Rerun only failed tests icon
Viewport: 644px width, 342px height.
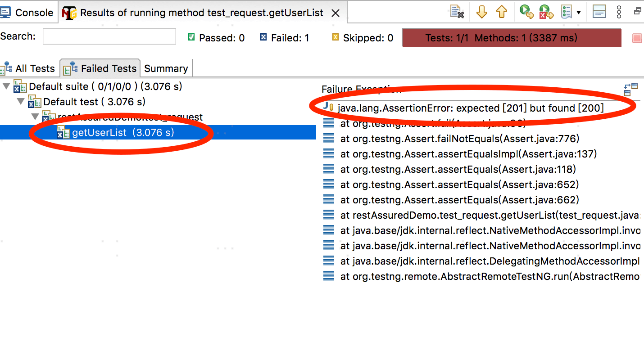[x=546, y=12]
